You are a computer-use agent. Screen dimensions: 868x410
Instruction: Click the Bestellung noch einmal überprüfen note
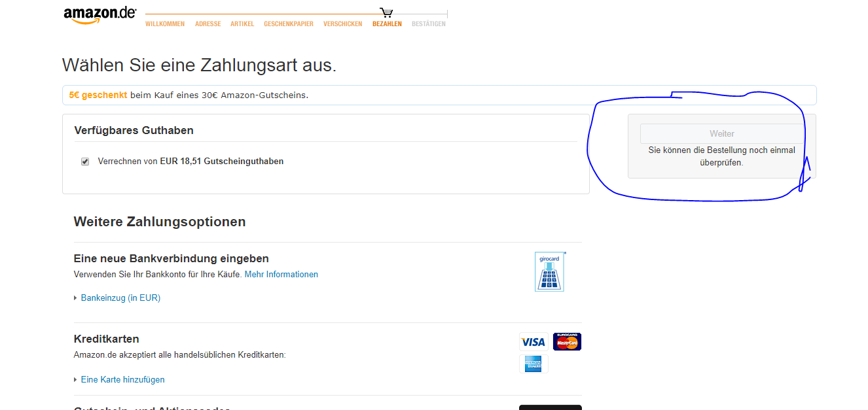coord(722,156)
